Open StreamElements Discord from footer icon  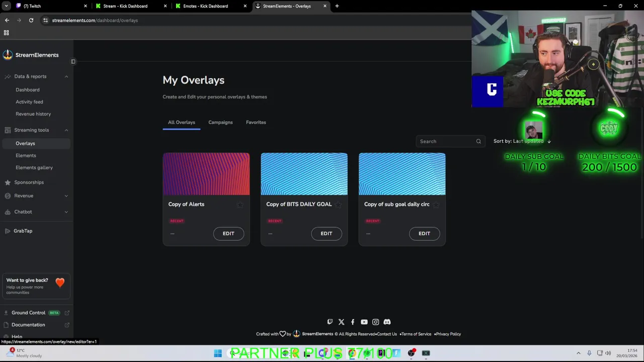click(x=387, y=322)
